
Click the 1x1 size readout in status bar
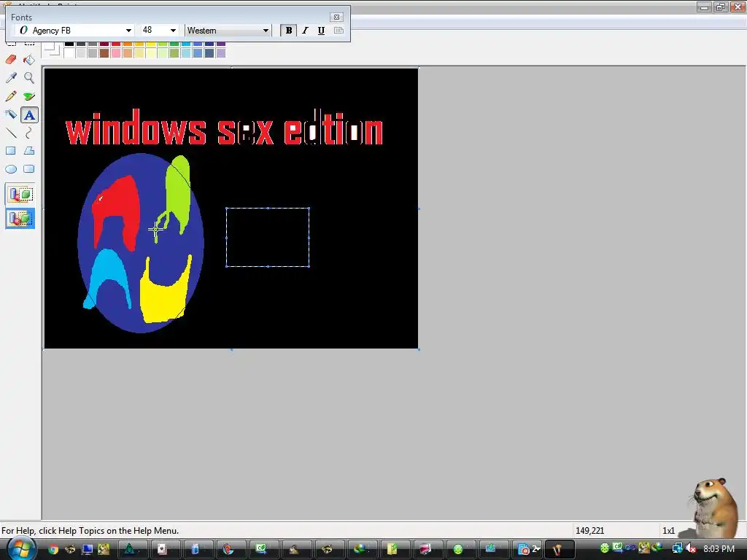tap(668, 531)
